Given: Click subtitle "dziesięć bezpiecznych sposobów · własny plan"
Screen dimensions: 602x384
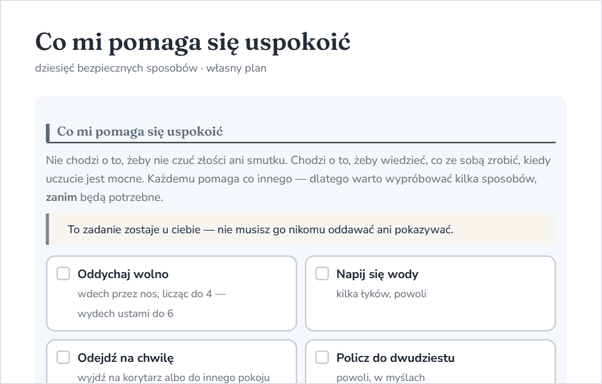Looking at the screenshot, I should 151,68.
